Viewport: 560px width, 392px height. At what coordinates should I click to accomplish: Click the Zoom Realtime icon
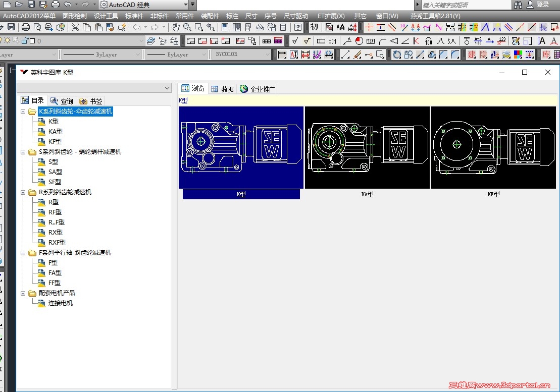(187, 27)
